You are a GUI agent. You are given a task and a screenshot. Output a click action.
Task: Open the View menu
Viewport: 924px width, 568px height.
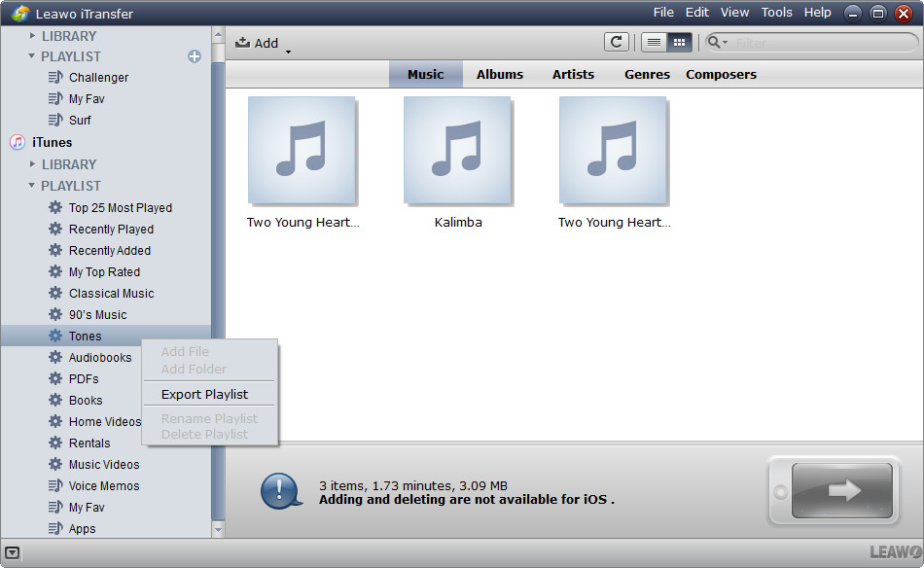point(735,13)
